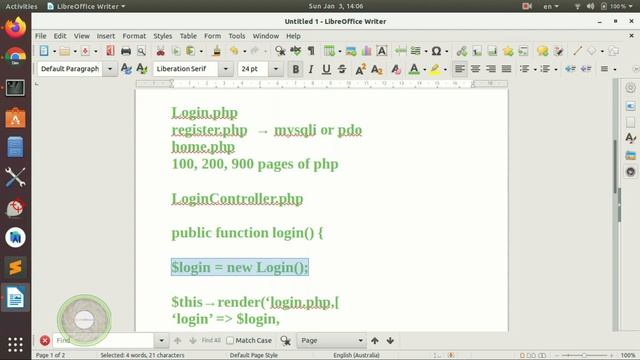This screenshot has height=360, width=640.
Task: Export directly as PDF icon
Action: pyautogui.click(x=110, y=51)
